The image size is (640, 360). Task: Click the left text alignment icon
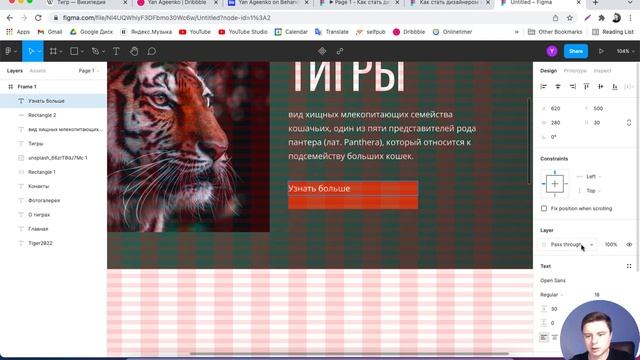point(544,337)
